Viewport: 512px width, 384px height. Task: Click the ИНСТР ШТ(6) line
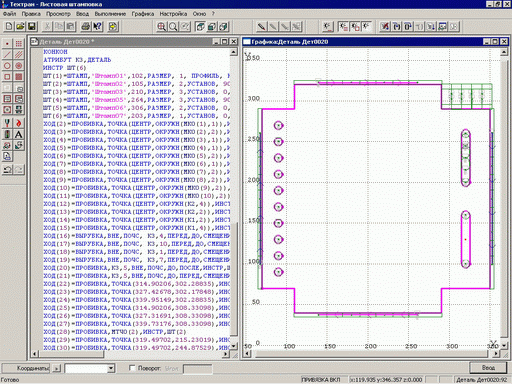(65, 68)
